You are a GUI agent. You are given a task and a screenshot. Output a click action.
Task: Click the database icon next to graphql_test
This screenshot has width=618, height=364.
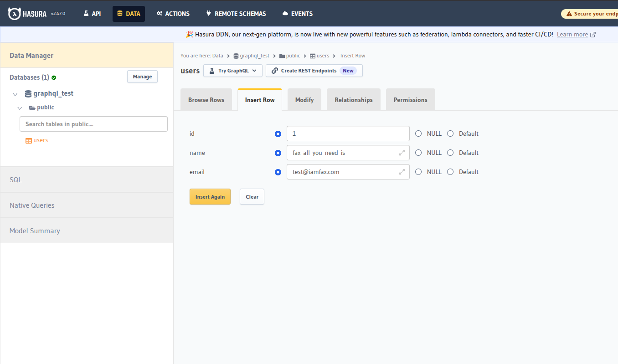[28, 94]
